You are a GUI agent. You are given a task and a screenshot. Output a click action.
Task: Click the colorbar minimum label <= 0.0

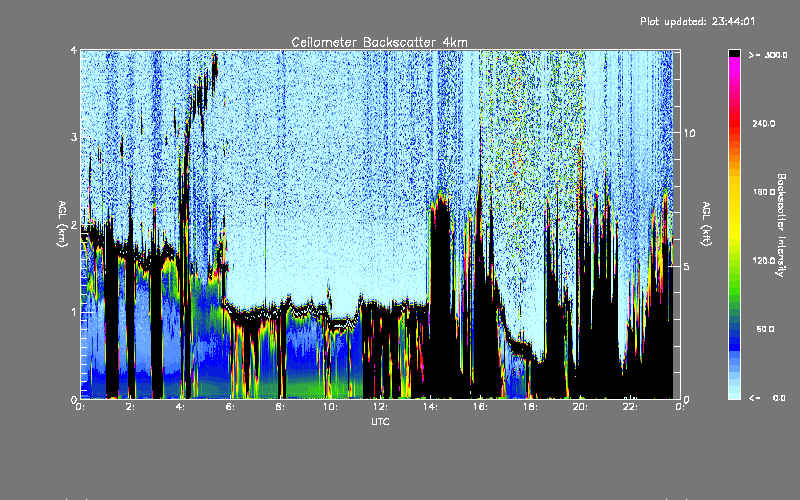click(767, 398)
